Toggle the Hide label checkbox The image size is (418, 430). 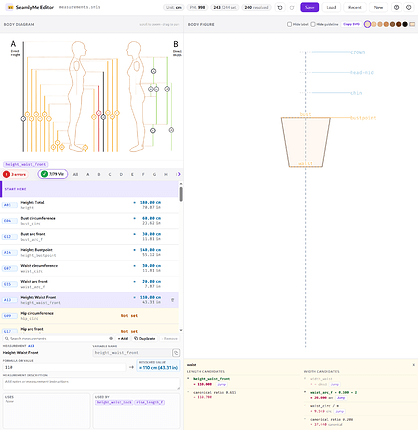click(x=289, y=24)
